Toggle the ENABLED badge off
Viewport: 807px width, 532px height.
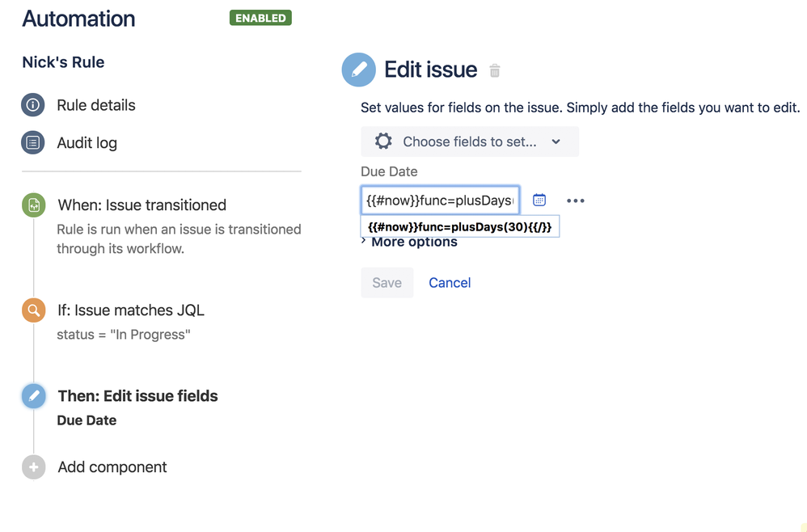(260, 17)
